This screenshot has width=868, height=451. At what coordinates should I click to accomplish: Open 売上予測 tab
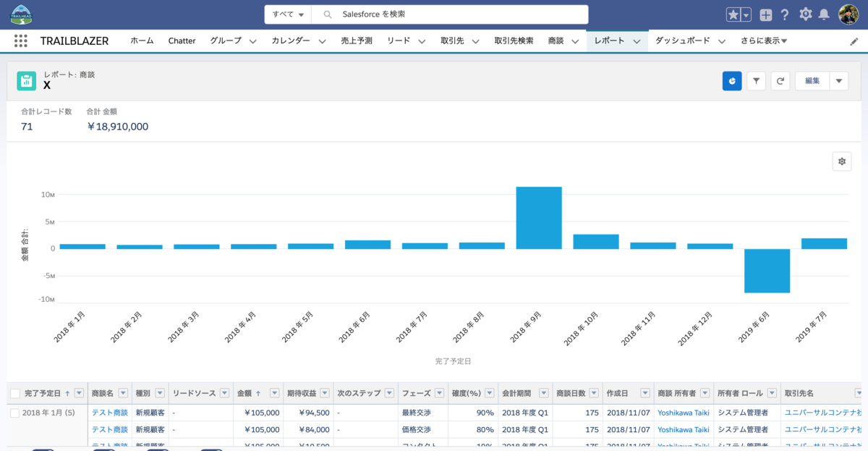[357, 41]
